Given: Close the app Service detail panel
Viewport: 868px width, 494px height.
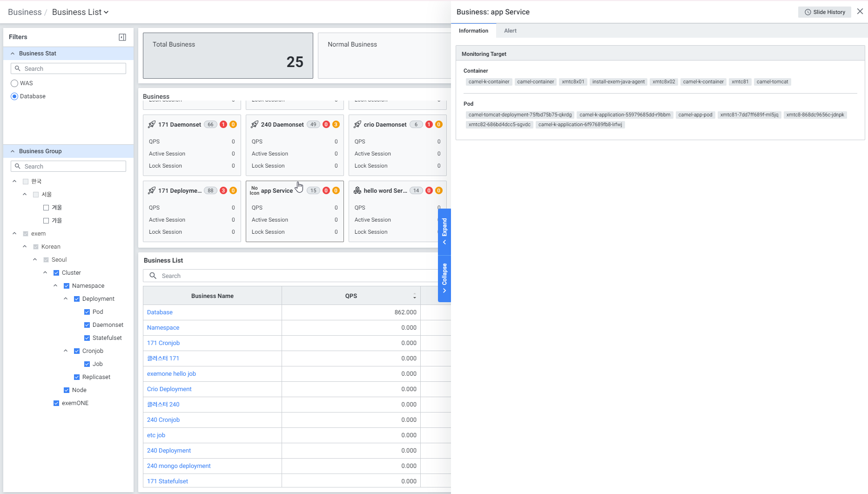Looking at the screenshot, I should [860, 12].
